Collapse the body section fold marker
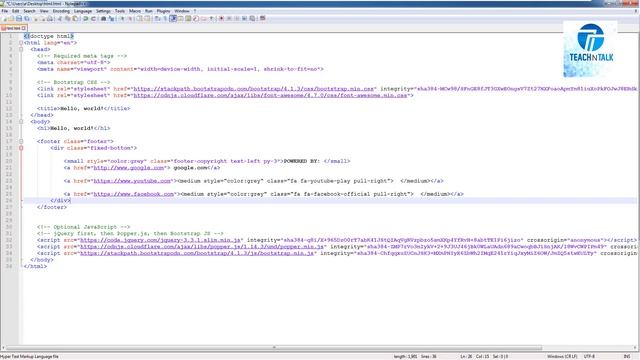640x360 pixels. [x=21, y=122]
